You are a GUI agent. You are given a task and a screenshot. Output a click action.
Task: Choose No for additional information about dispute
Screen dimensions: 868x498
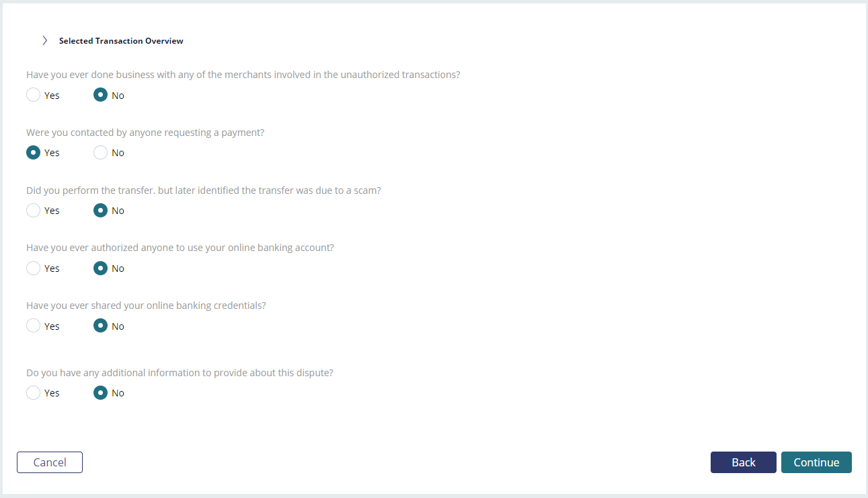pyautogui.click(x=100, y=392)
